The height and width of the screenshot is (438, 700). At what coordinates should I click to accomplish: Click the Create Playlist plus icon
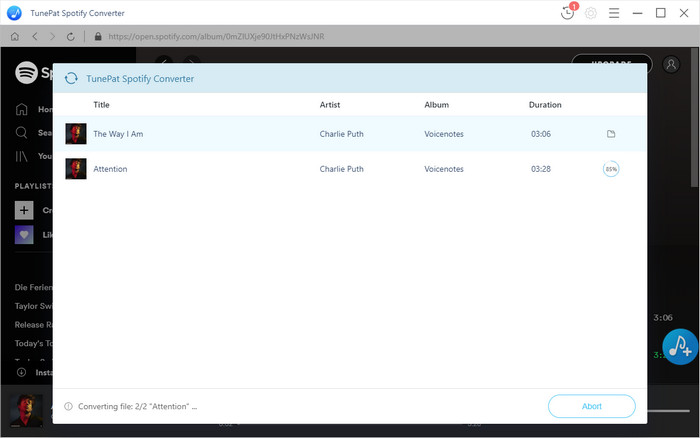24,210
